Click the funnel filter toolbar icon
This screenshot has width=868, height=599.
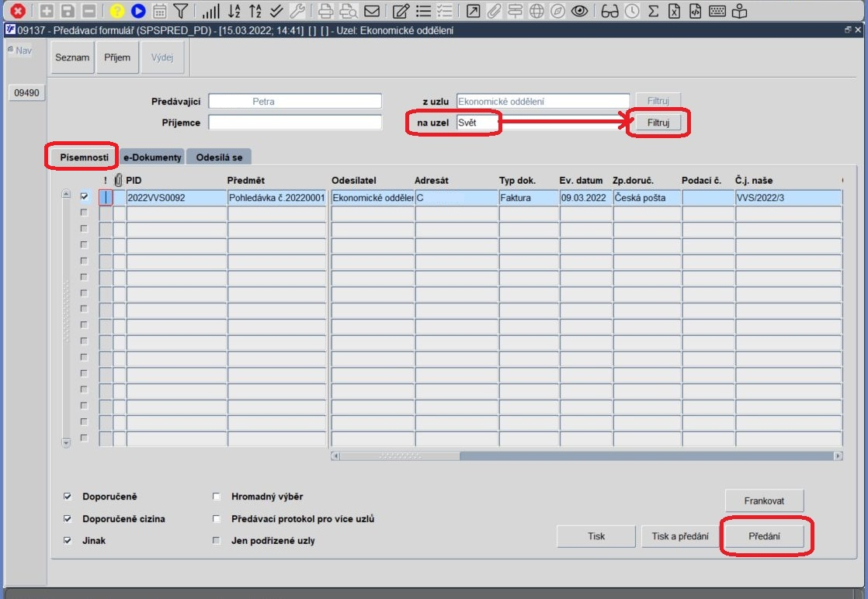180,11
